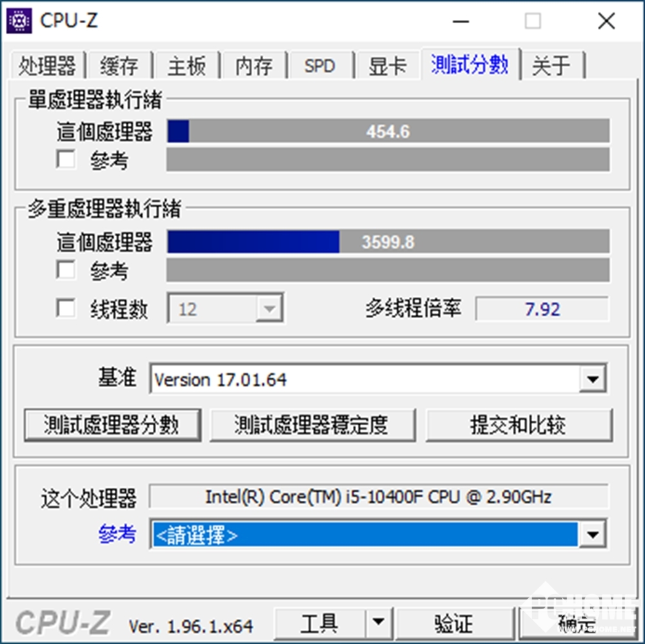Open the 基准 Version 17.01.64 dropdown
The image size is (645, 644).
(x=592, y=378)
